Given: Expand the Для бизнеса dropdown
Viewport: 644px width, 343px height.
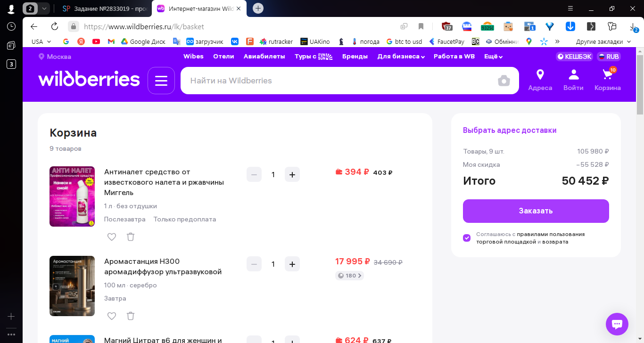Looking at the screenshot, I should tap(401, 57).
